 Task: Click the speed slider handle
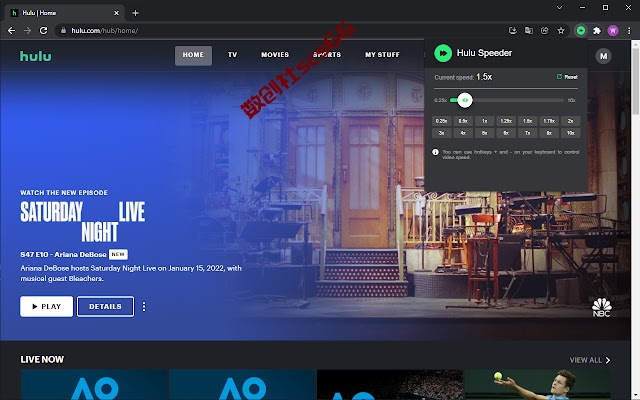pyautogui.click(x=464, y=100)
